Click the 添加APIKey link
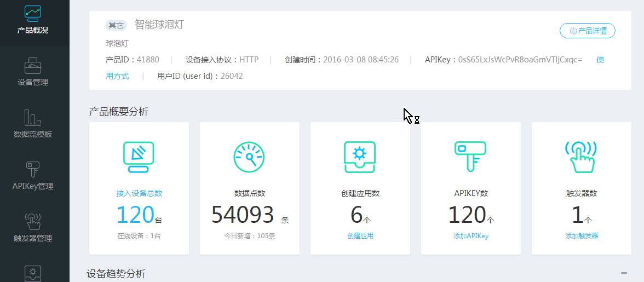 coord(471,235)
